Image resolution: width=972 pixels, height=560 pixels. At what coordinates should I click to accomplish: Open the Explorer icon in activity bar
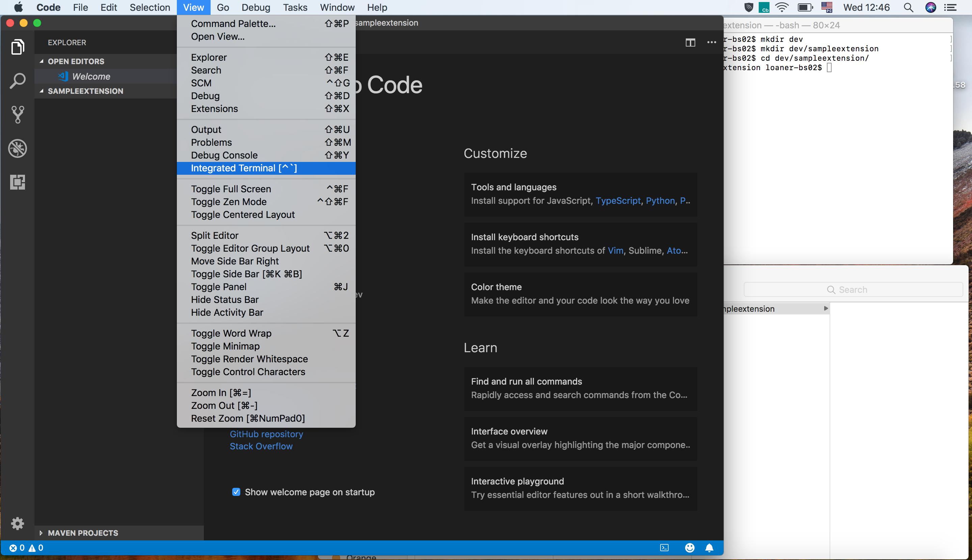[x=18, y=47]
